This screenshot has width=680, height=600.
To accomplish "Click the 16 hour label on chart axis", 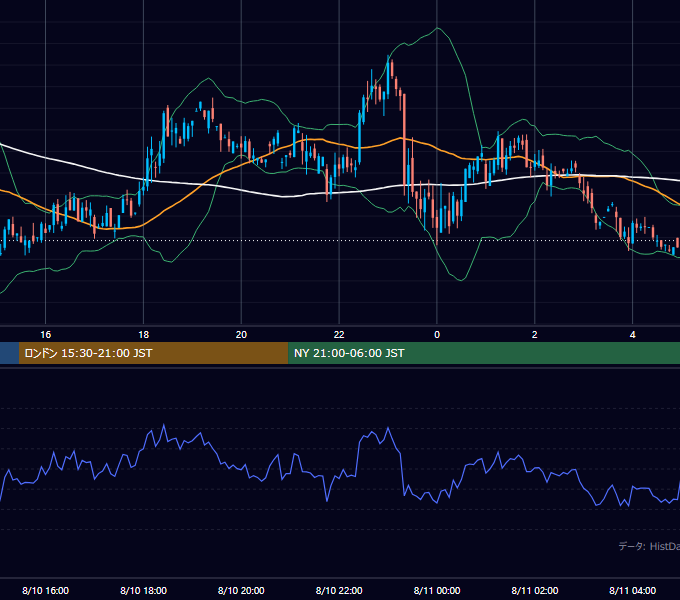I will (46, 335).
